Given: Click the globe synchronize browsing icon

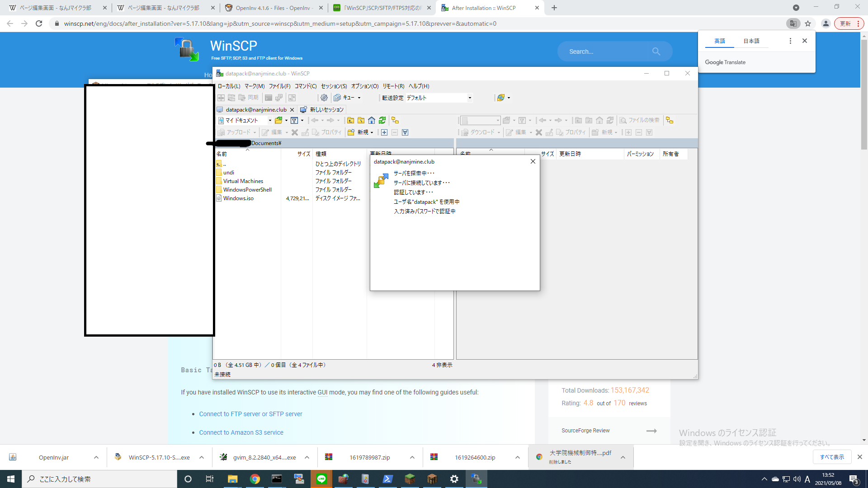Looking at the screenshot, I should click(501, 98).
